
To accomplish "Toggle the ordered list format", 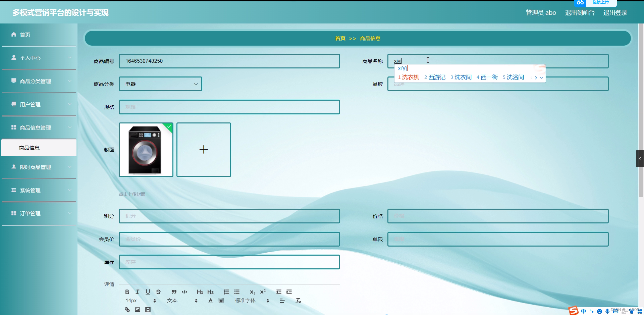I will tap(226, 292).
